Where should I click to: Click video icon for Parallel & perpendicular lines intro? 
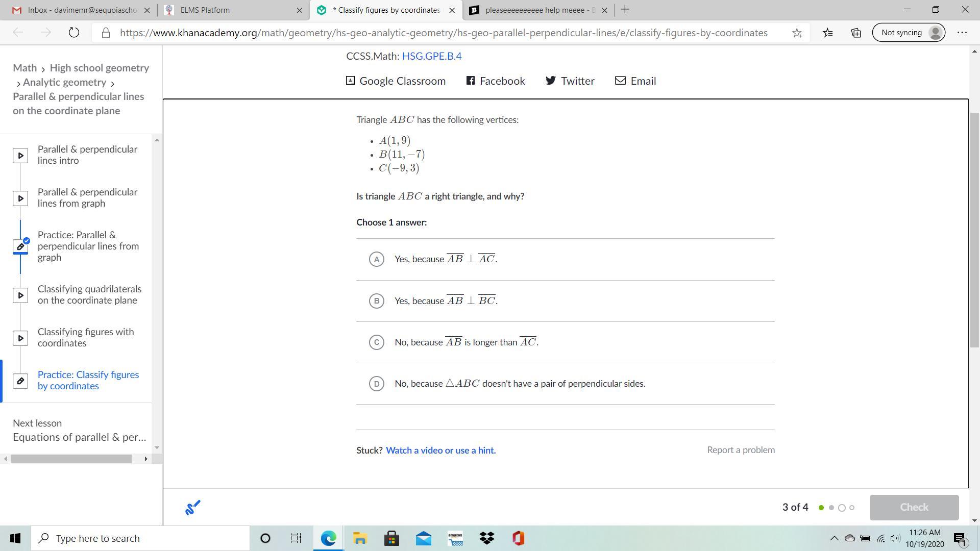(20, 155)
